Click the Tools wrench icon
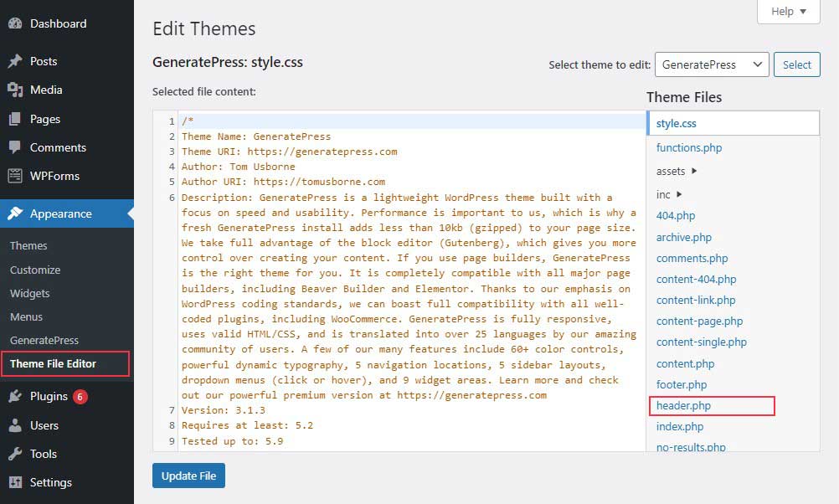This screenshot has width=839, height=504. point(15,454)
